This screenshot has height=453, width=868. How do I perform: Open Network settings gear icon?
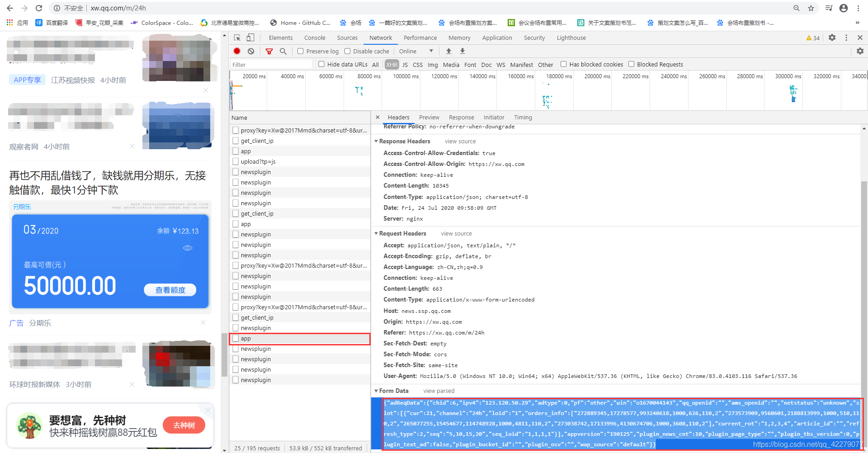coord(860,51)
